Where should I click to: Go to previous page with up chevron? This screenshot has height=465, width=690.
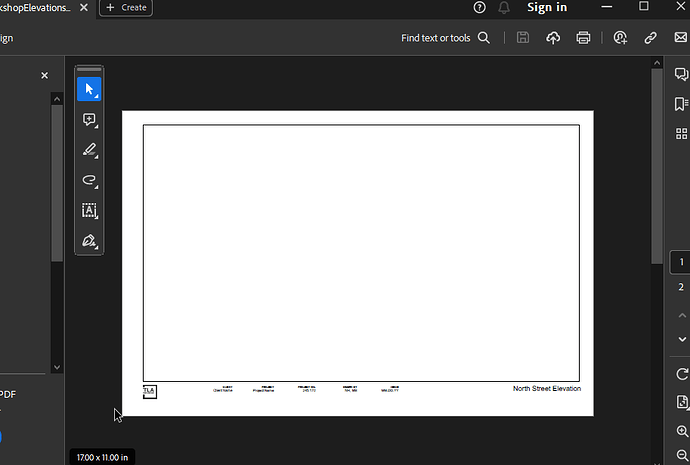(682, 315)
